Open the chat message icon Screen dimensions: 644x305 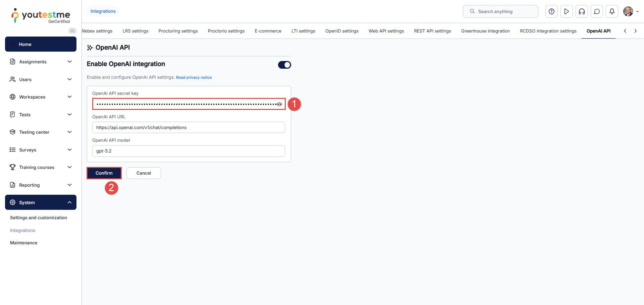click(597, 11)
